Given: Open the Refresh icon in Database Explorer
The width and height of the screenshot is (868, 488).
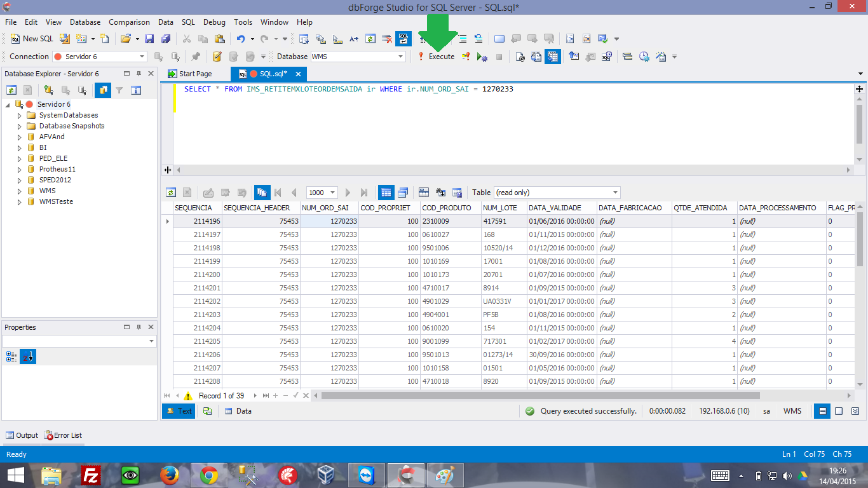Looking at the screenshot, I should coord(11,90).
